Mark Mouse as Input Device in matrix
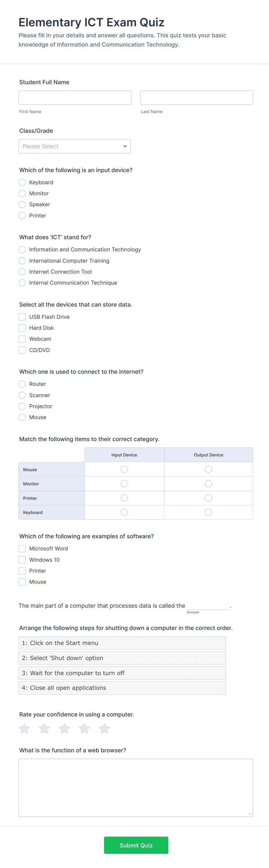 pos(124,469)
